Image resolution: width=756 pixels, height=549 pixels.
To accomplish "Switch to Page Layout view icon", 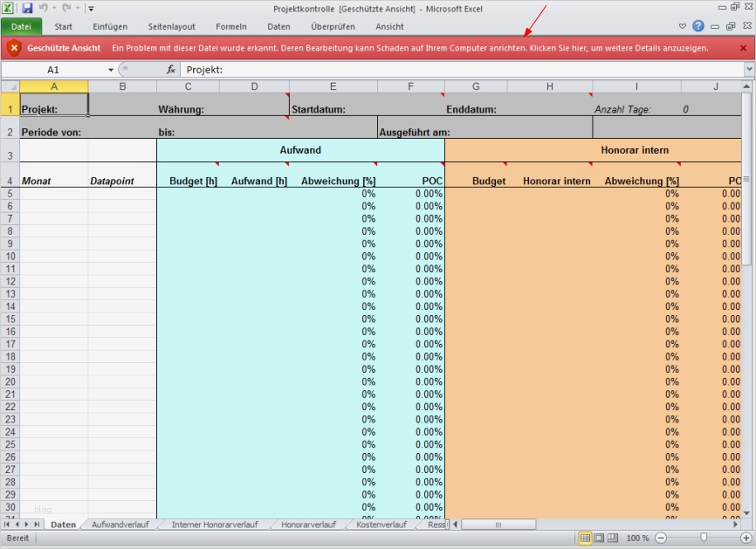I will click(599, 538).
